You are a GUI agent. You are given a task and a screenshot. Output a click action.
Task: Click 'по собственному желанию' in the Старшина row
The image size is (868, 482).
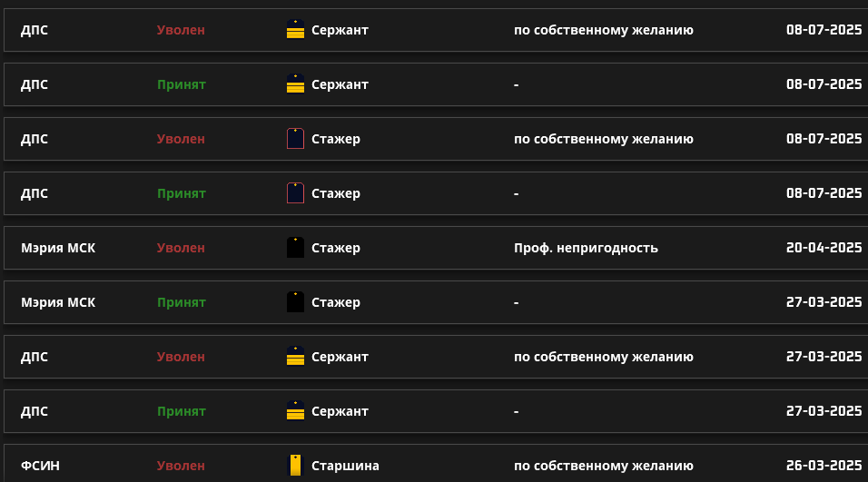click(x=604, y=466)
